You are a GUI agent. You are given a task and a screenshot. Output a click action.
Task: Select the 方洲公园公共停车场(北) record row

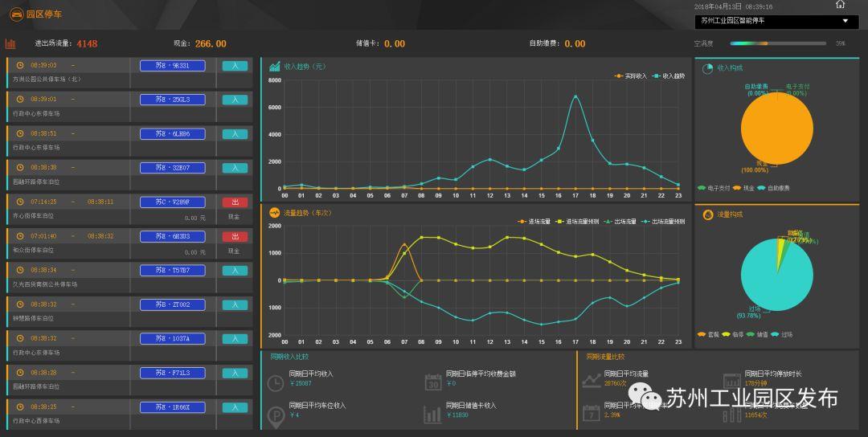[129, 72]
